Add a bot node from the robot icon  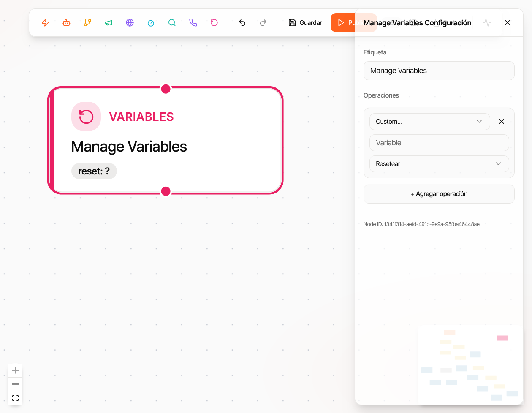point(66,23)
